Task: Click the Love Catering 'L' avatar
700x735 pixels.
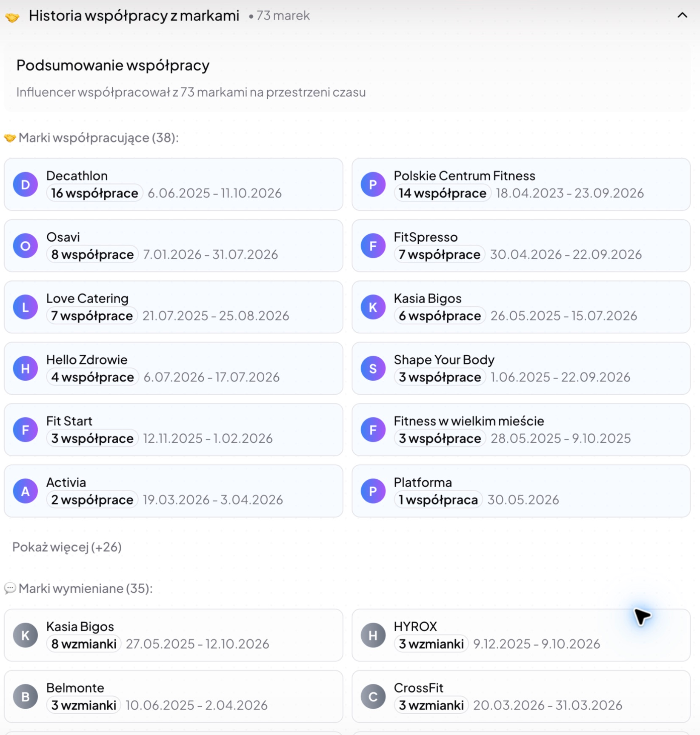Action: tap(26, 307)
